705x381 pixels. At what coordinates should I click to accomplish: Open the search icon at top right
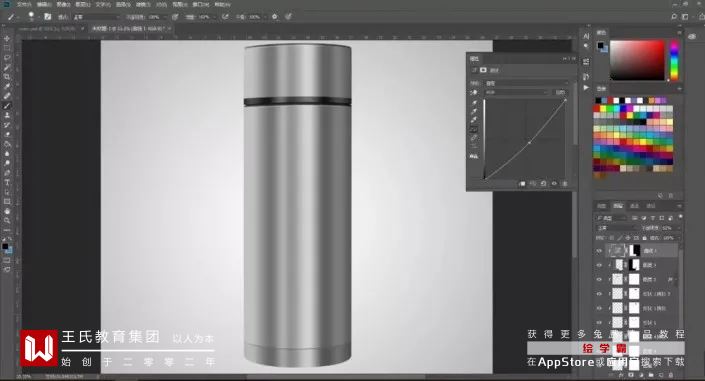click(674, 17)
